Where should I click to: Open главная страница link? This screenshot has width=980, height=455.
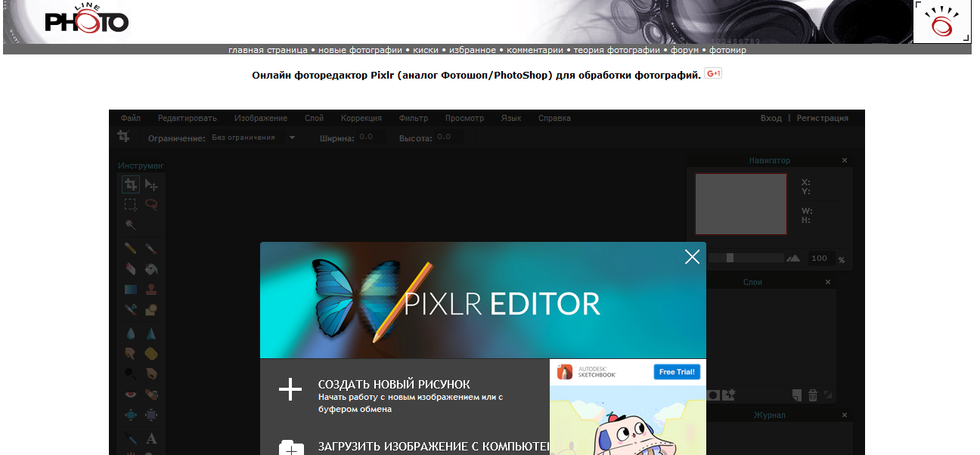tap(268, 50)
